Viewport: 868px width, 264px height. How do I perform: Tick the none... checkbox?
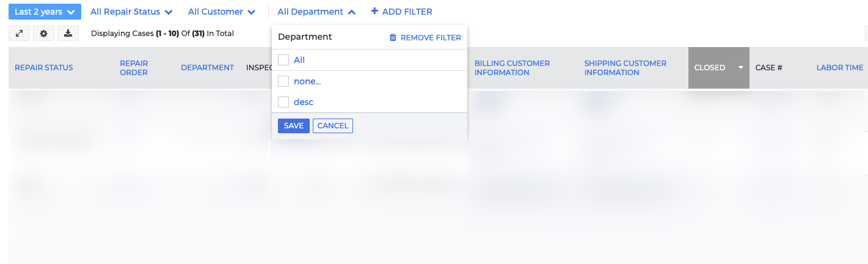(283, 81)
